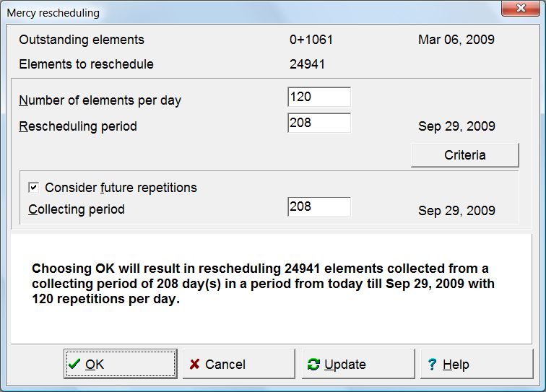Click the Sep 29, 2009 date beside Rescheduling period
The image size is (546, 392).
pyautogui.click(x=456, y=126)
